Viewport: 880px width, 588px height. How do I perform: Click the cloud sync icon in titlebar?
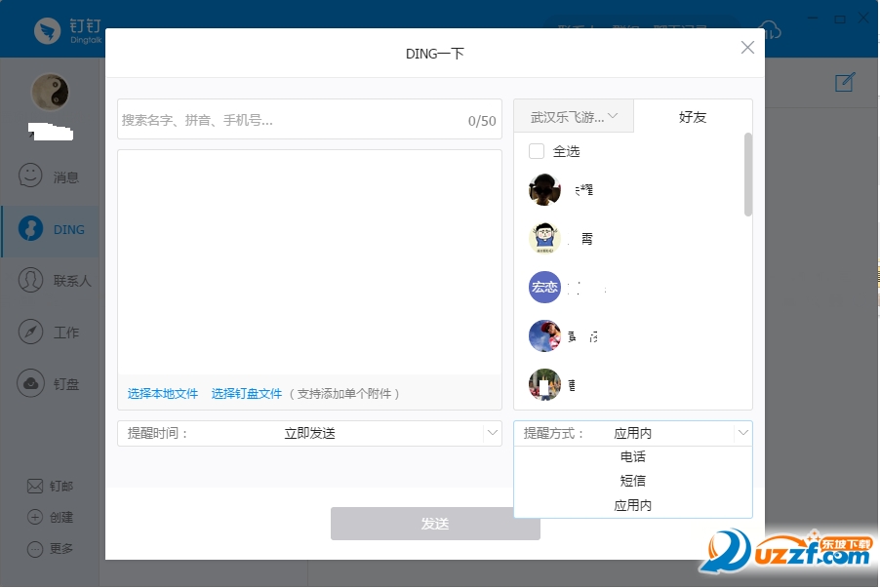[x=769, y=25]
